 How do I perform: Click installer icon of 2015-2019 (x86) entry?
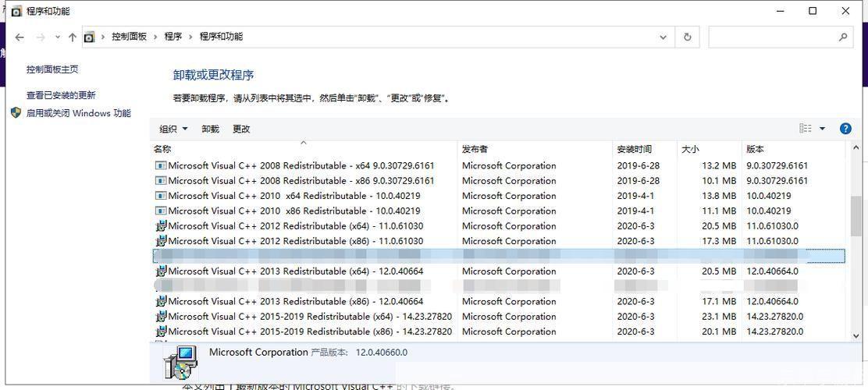161,331
